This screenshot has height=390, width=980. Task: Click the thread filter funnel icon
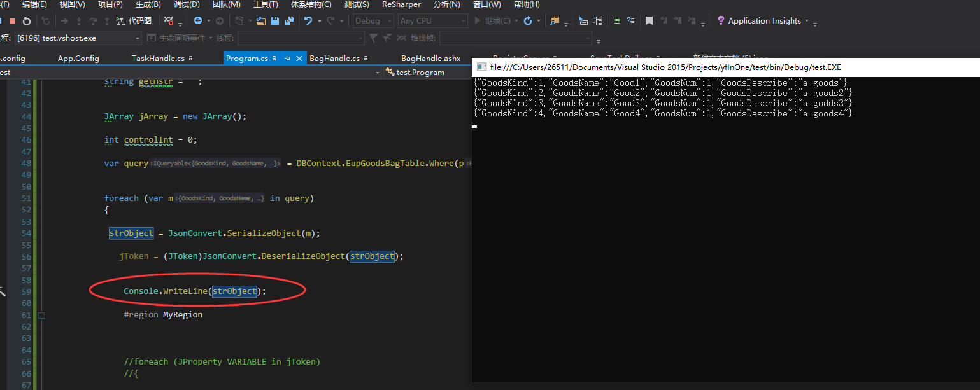373,38
